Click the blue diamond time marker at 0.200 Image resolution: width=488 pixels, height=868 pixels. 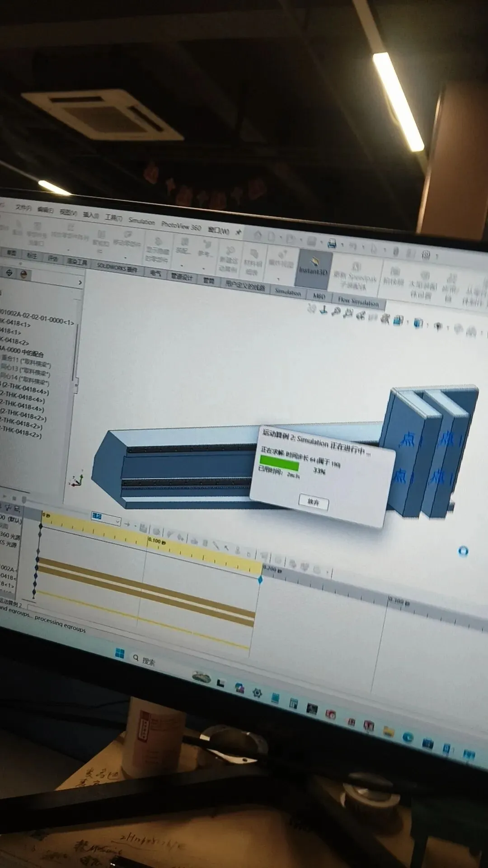260,580
